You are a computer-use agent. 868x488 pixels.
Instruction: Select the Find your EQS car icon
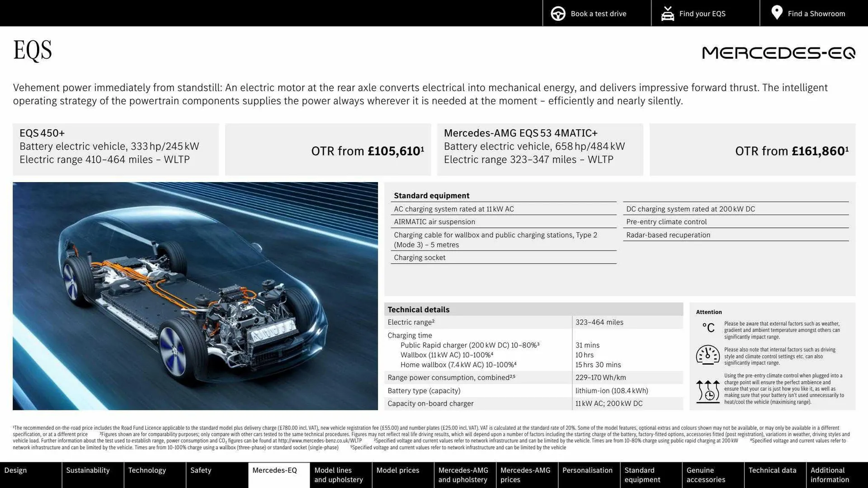click(x=667, y=13)
